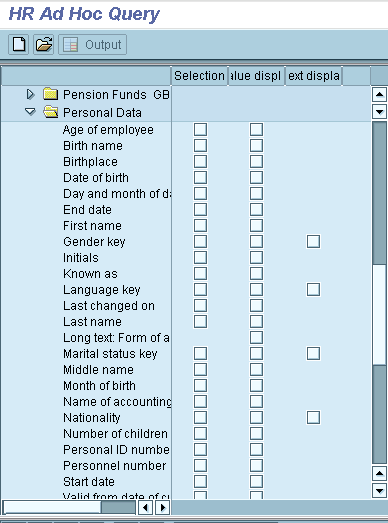Click the Output button in the toolbar
Screen dimensions: 388x523
(93, 44)
